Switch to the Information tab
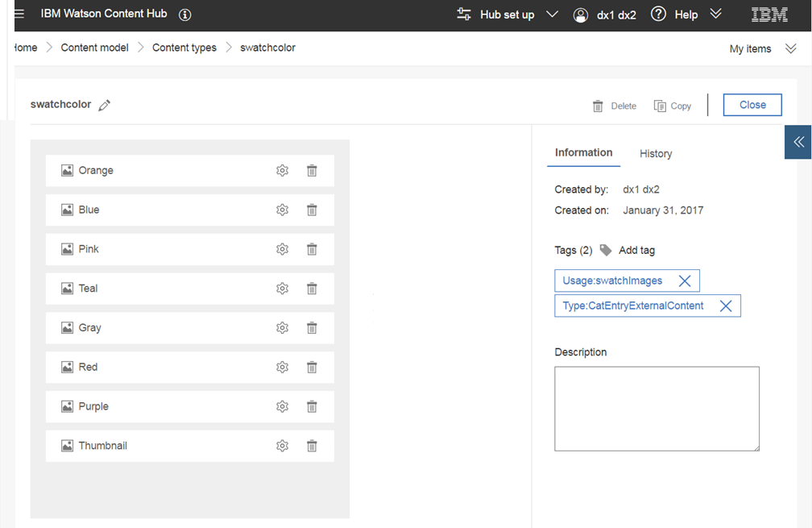The width and height of the screenshot is (812, 528). coord(583,153)
